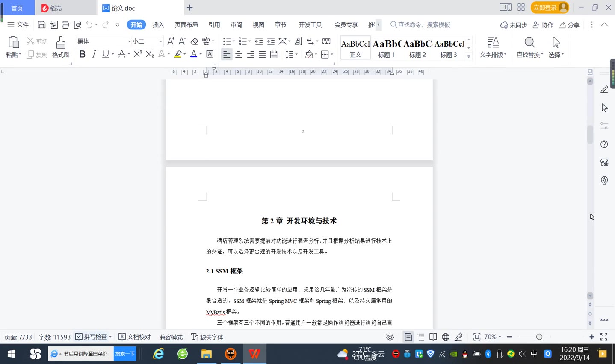Screen dimensions: 615x364
Task: Apply strikethrough formatting
Action: [122, 54]
